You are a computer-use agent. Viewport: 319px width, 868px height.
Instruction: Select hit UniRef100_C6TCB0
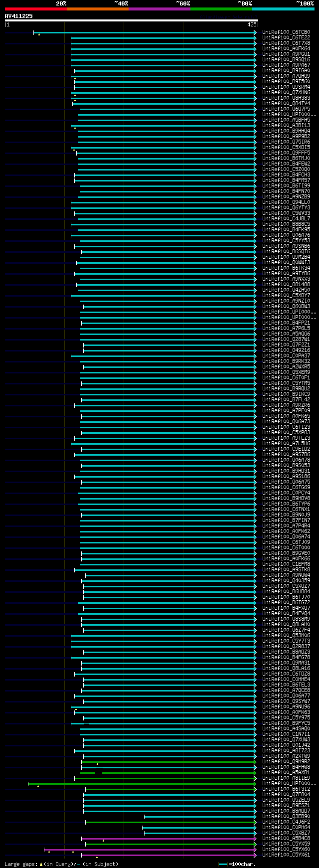286,32
